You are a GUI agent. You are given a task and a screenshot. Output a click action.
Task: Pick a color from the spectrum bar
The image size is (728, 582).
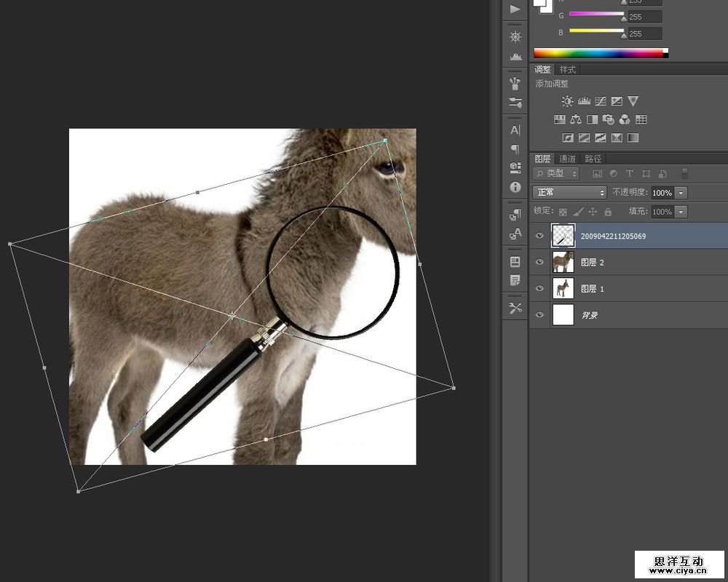(x=599, y=53)
